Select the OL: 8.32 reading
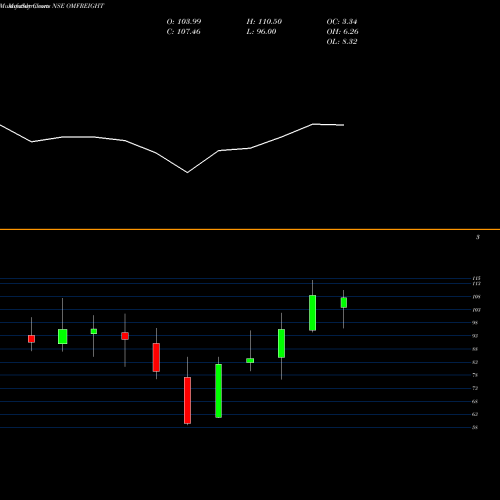This screenshot has width=500, height=500. 342,42
